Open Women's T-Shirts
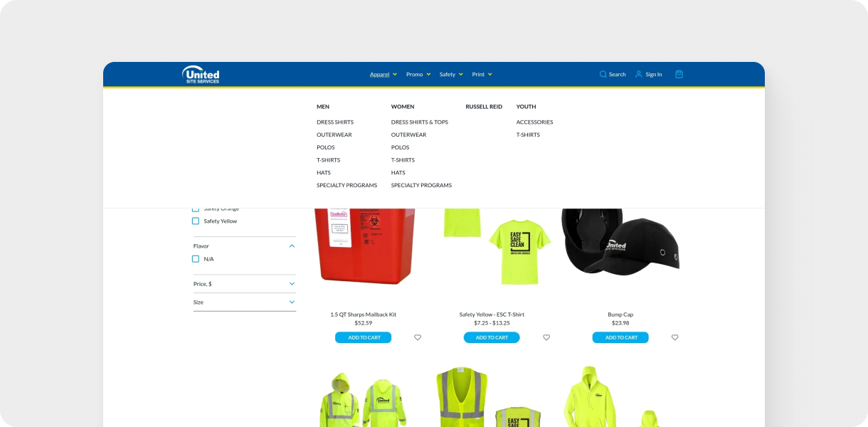This screenshot has height=427, width=868. pos(403,160)
